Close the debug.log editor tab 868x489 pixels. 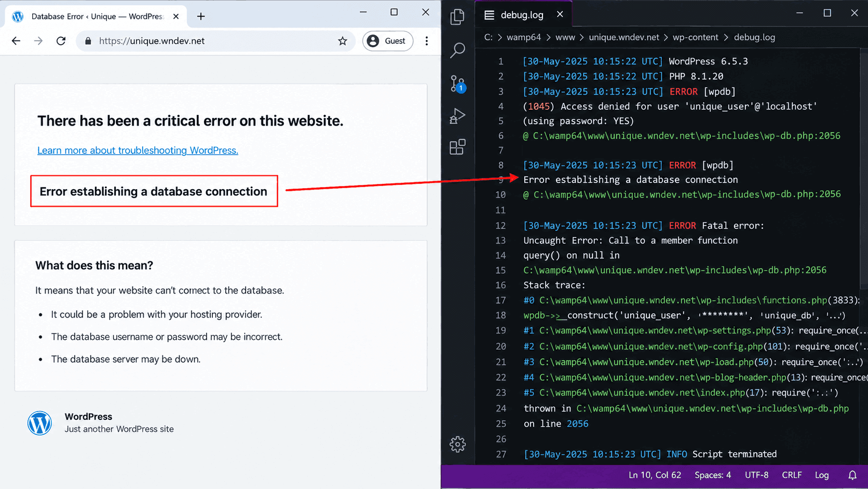pyautogui.click(x=560, y=15)
